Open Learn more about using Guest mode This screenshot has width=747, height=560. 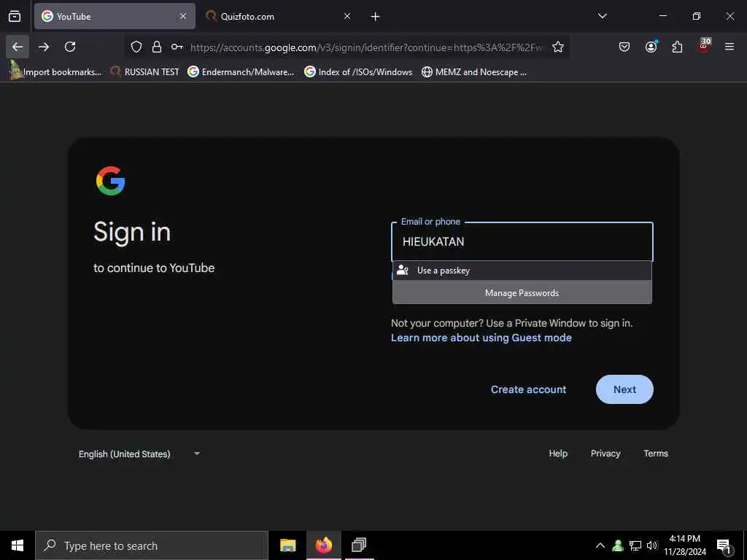tap(481, 338)
